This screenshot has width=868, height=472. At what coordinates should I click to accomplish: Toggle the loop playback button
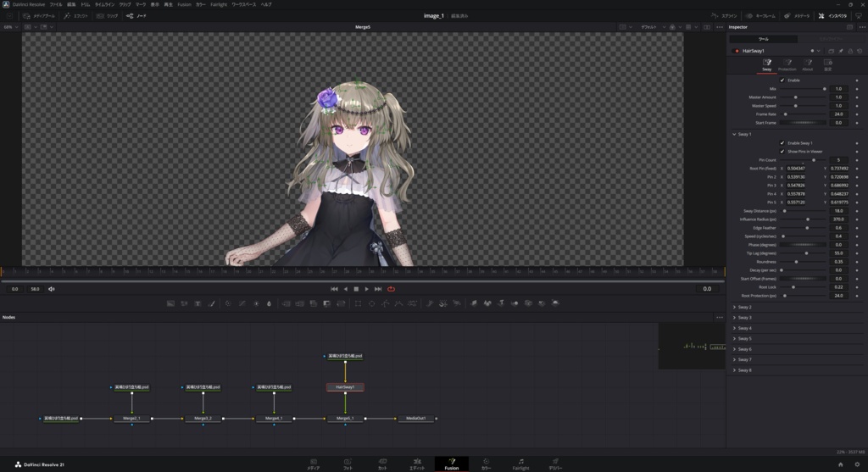click(392, 289)
